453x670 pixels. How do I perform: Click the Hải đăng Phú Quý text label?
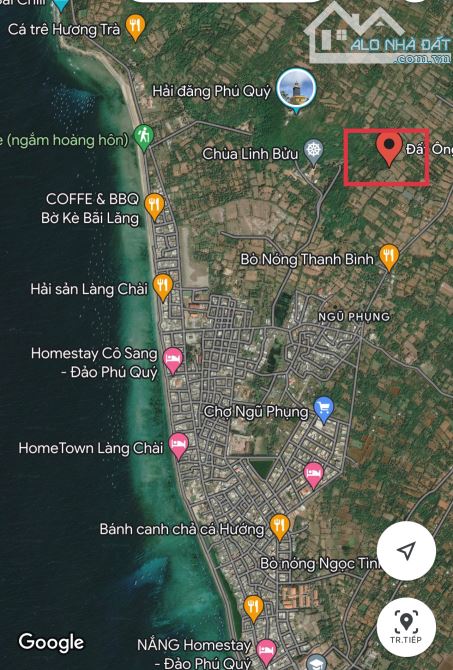212,91
